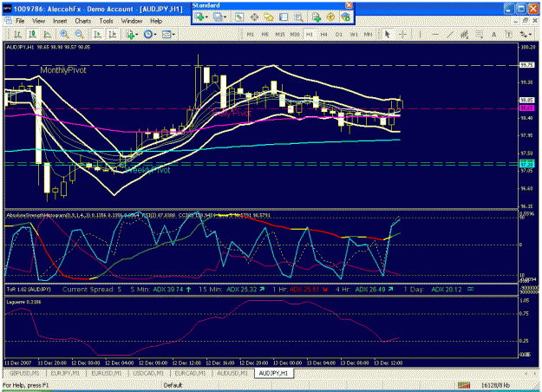The width and height of the screenshot is (542, 392).
Task: Draw Fibonacci Retracement tool
Action: click(x=479, y=34)
